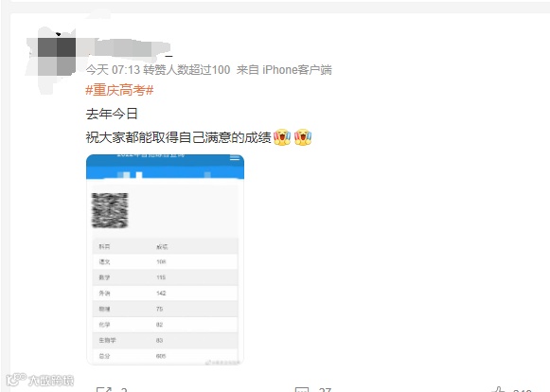The image size is (550, 392).
Task: Open the post timestamp 今天 07:13
Action: (x=113, y=70)
